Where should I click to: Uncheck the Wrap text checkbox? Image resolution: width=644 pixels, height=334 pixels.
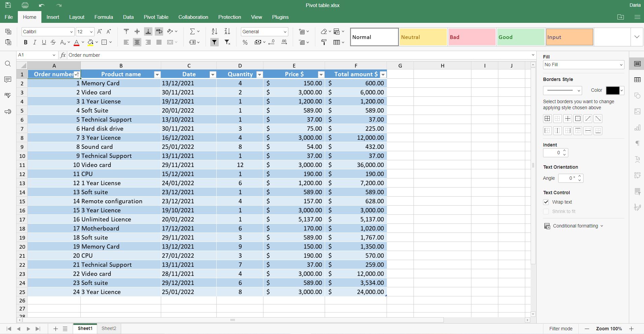pyautogui.click(x=546, y=202)
